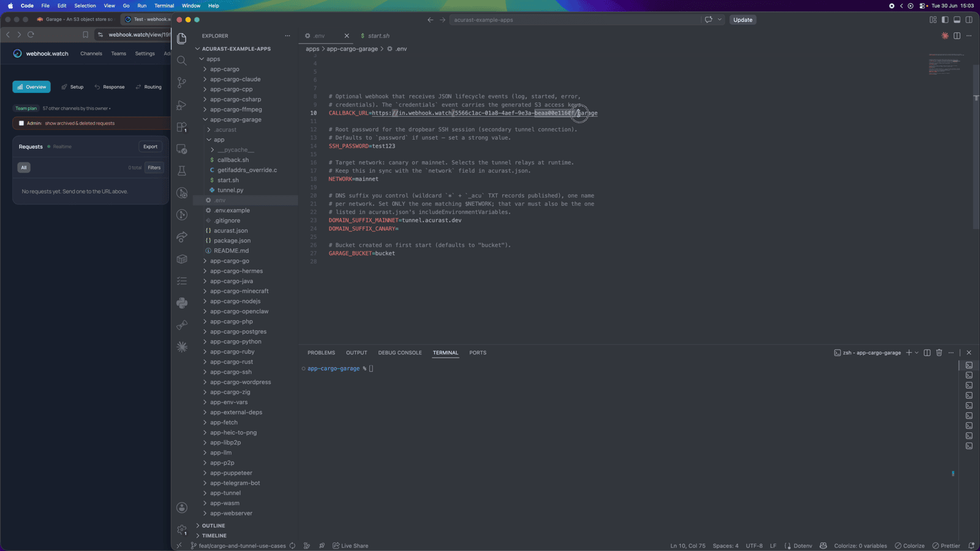
Task: Open the Run and Debug view icon
Action: tap(182, 105)
